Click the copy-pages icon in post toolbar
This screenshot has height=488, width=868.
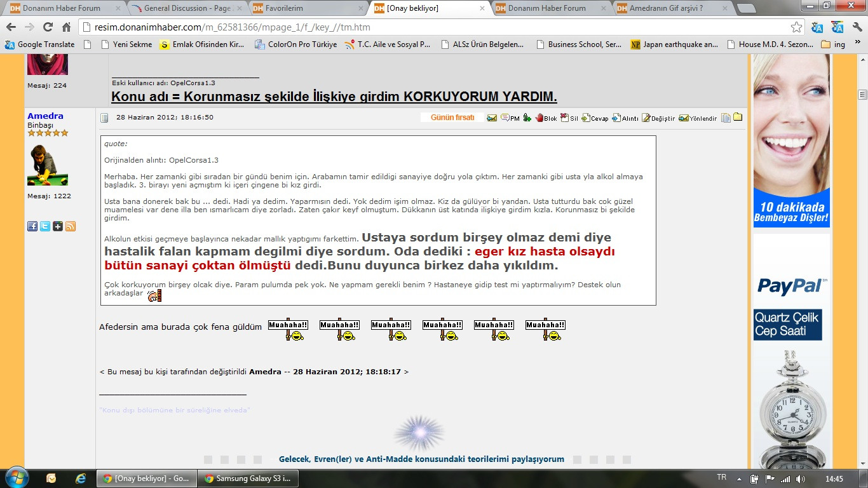726,118
